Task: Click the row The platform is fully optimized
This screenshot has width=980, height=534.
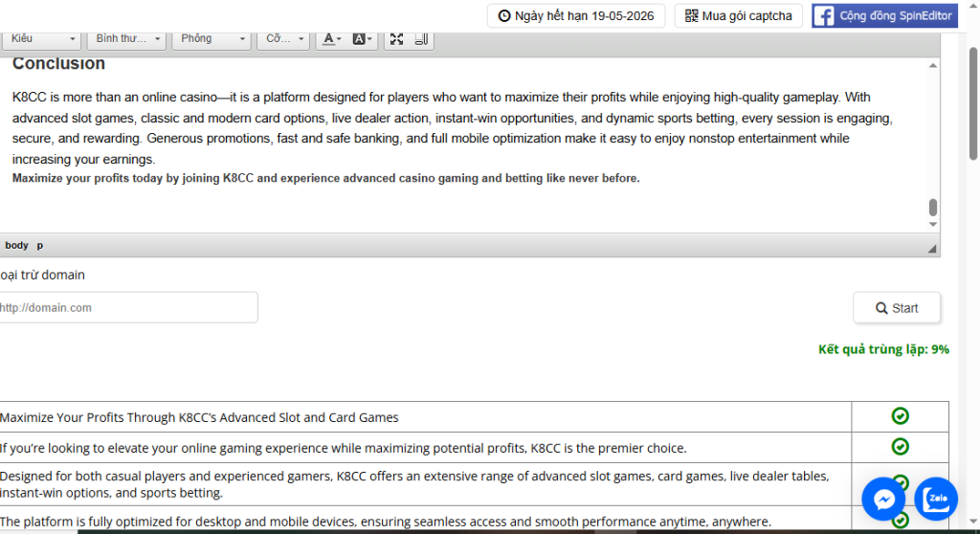Action: (425, 521)
